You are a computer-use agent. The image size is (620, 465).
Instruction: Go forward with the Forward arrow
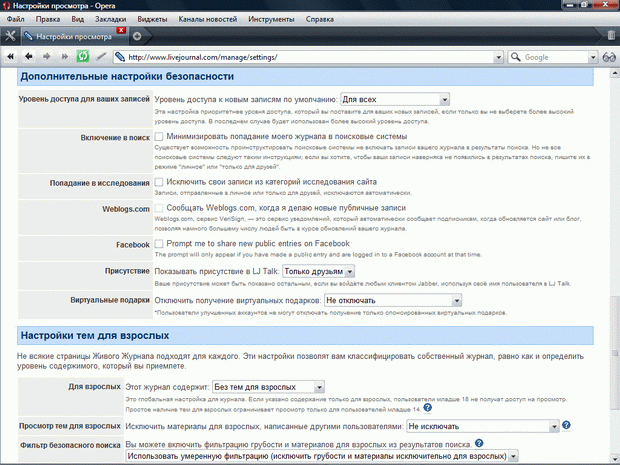pos(47,57)
